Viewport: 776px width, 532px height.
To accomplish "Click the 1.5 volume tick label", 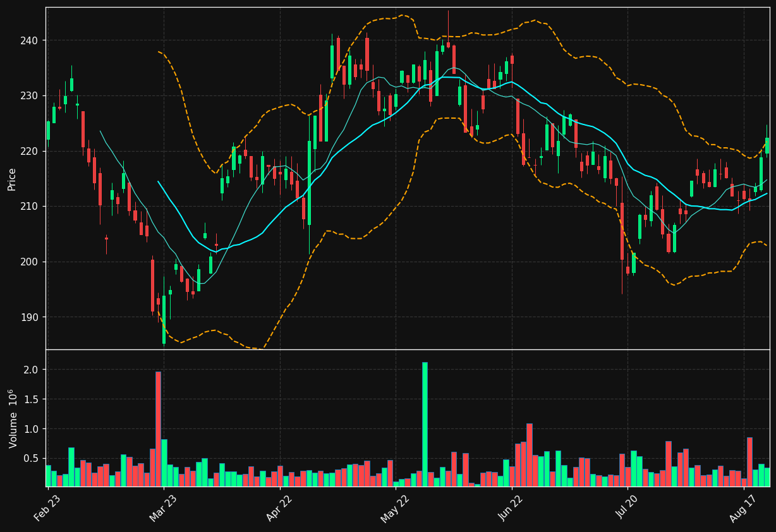I will pos(32,399).
